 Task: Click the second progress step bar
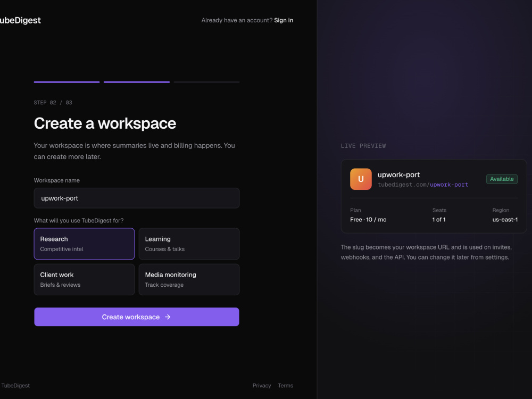tap(137, 82)
